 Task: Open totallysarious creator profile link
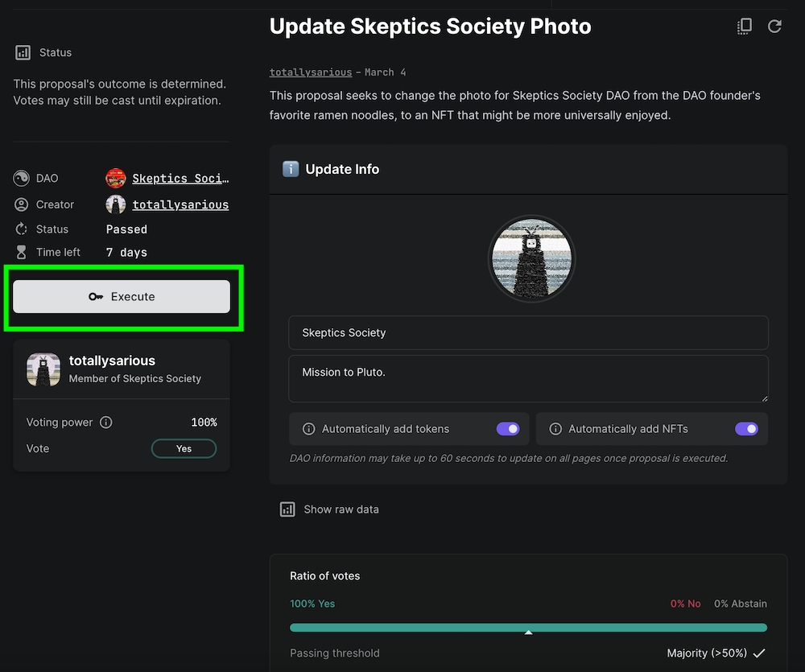[x=180, y=205]
